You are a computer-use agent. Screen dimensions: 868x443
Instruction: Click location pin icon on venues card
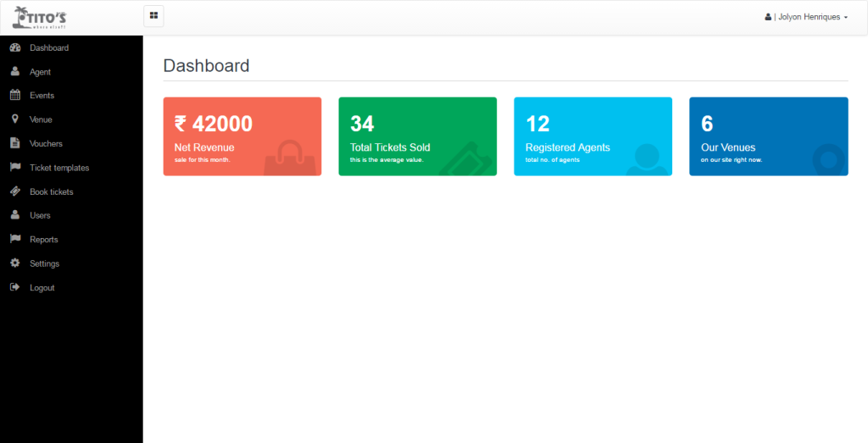pyautogui.click(x=829, y=160)
